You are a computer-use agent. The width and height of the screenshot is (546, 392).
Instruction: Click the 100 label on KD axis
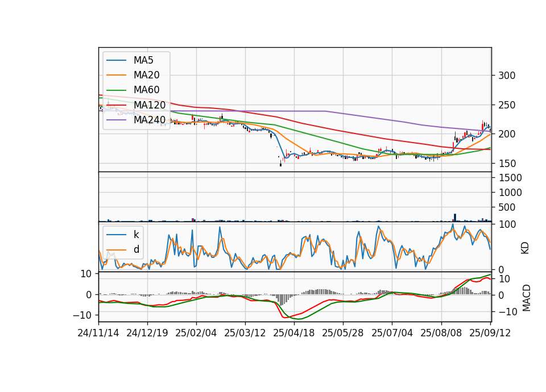point(507,224)
